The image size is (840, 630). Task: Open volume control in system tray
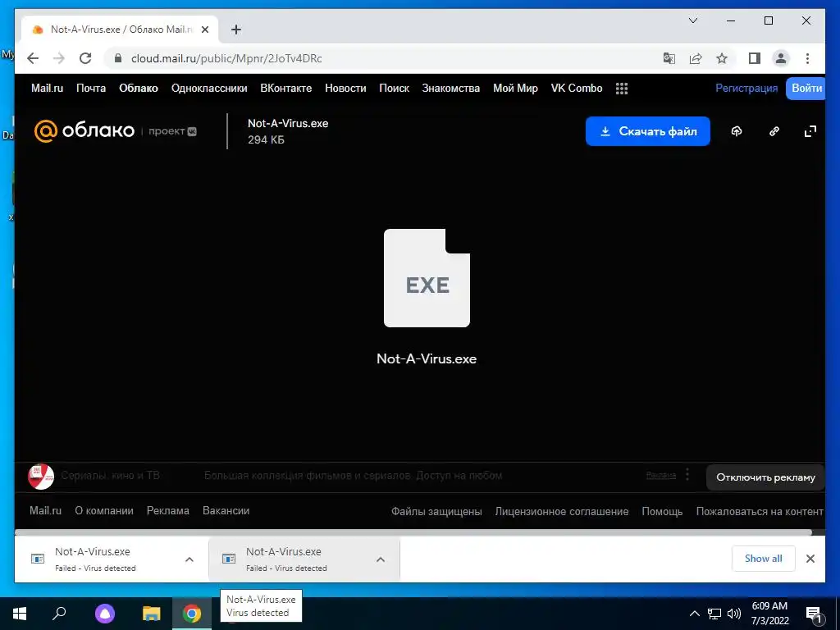click(x=734, y=614)
